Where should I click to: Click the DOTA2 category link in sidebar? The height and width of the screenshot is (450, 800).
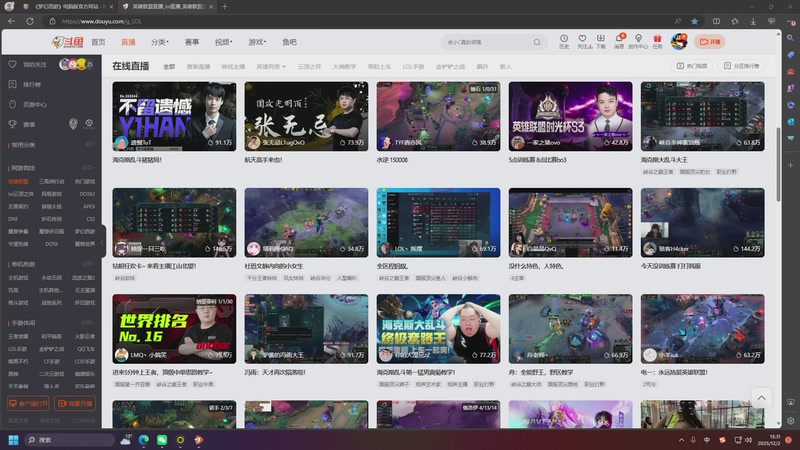point(87,194)
